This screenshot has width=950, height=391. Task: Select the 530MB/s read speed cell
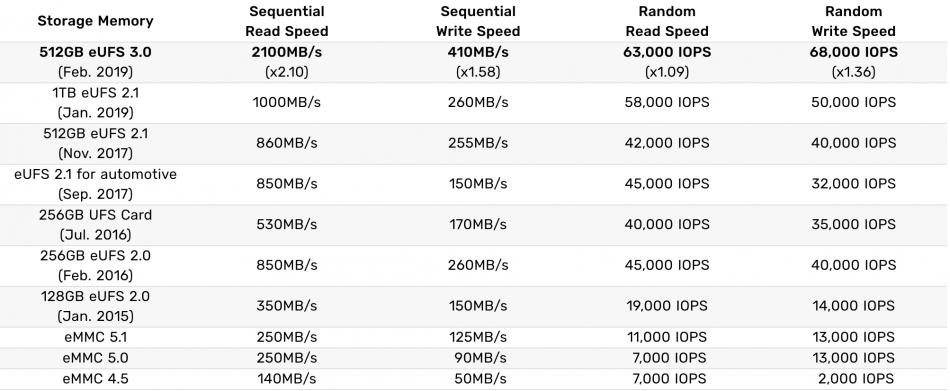tap(287, 225)
